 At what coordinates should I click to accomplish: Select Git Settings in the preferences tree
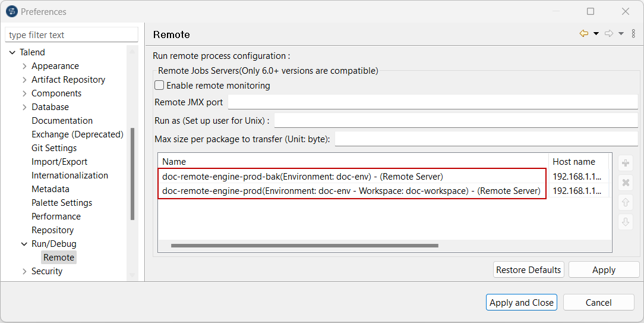click(54, 148)
